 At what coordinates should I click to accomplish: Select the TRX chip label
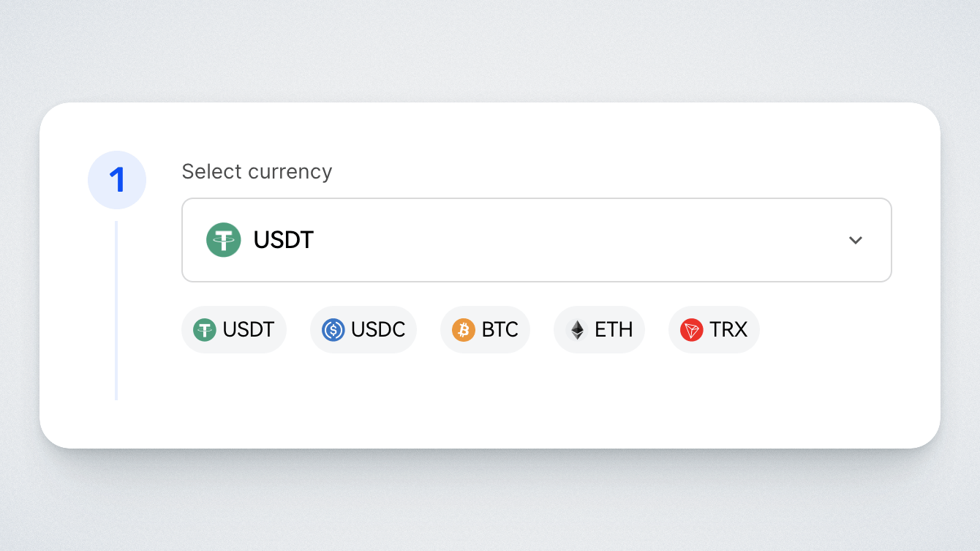(728, 330)
